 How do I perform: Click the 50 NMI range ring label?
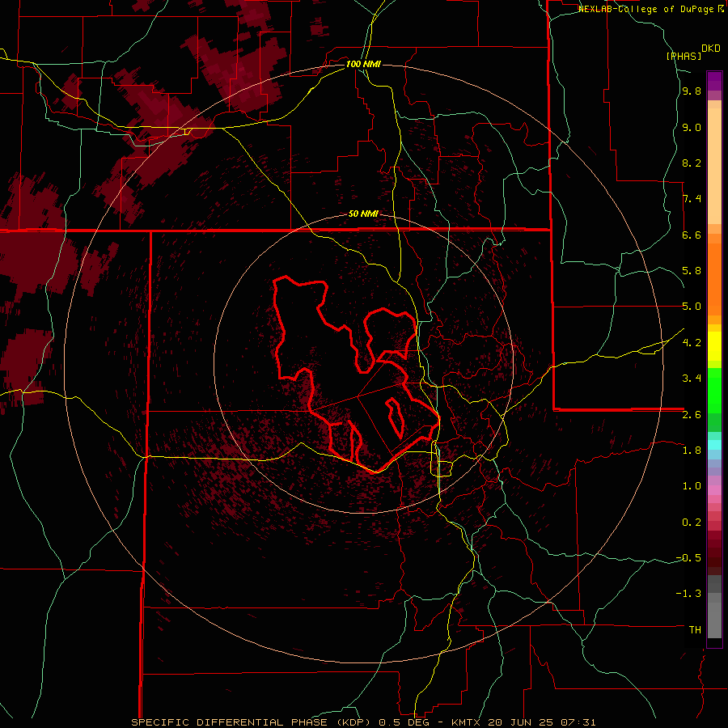(363, 214)
